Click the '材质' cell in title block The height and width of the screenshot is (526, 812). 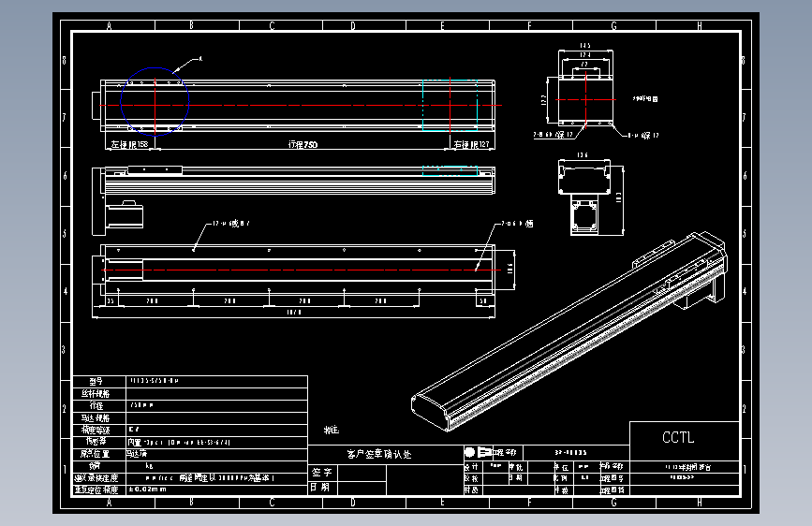tap(471, 489)
